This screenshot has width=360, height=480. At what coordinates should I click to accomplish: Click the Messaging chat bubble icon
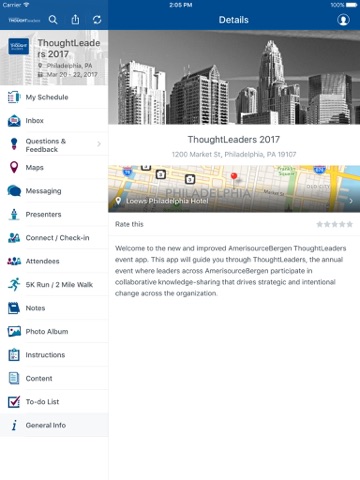click(14, 191)
